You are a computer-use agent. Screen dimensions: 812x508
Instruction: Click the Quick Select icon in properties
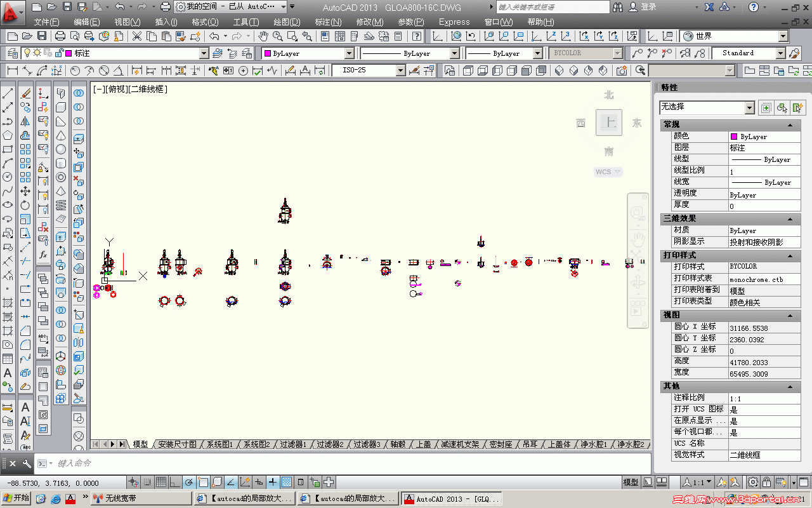(798, 107)
